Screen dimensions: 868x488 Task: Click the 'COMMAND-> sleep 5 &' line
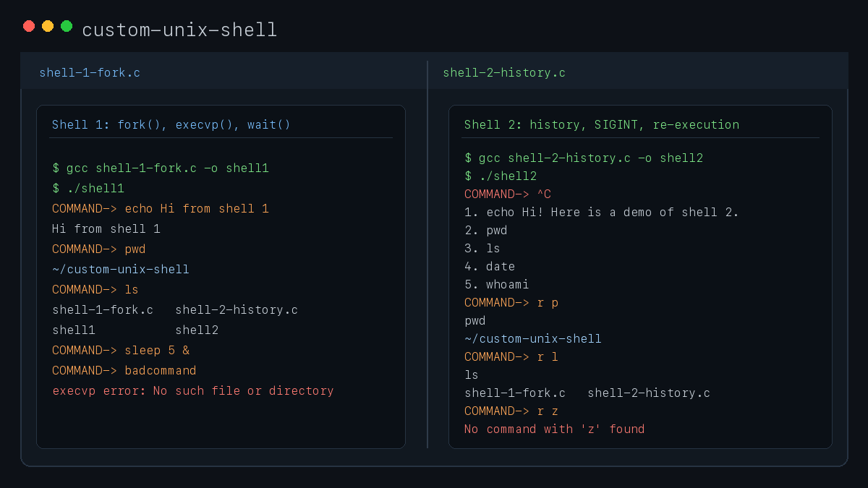tap(121, 350)
